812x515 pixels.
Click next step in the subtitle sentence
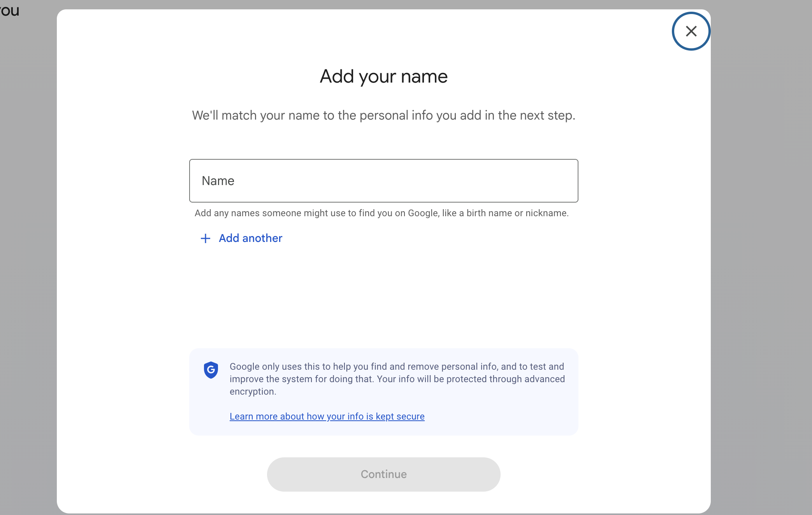[547, 116]
